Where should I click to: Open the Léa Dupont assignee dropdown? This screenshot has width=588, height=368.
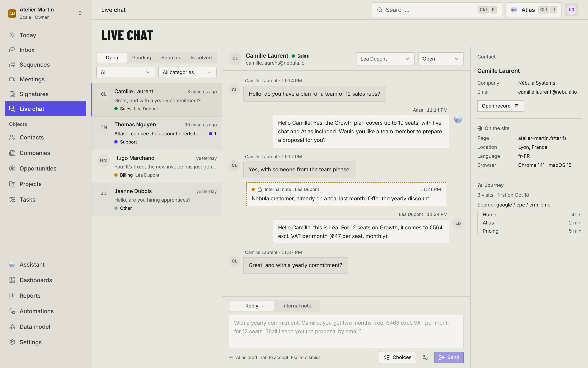click(385, 59)
